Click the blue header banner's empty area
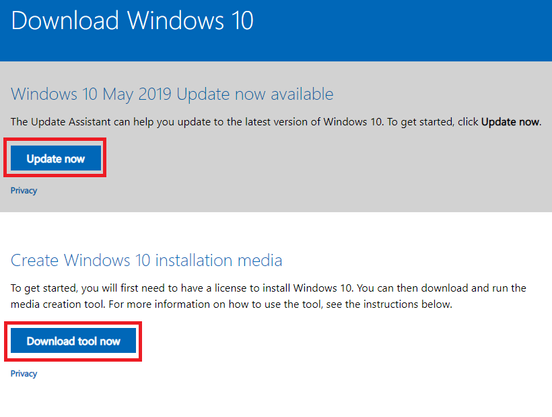 point(405,30)
